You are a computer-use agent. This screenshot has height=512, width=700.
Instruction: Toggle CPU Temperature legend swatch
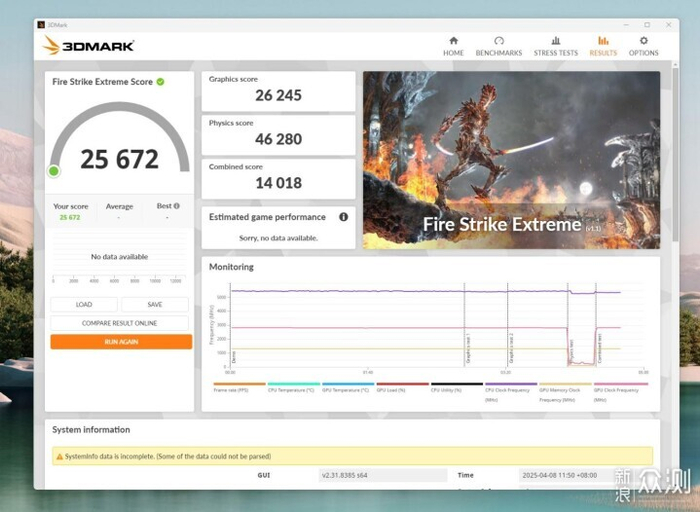point(294,384)
